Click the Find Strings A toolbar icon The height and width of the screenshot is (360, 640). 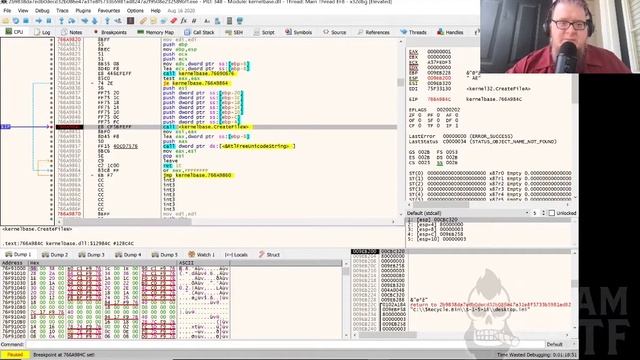click(207, 20)
